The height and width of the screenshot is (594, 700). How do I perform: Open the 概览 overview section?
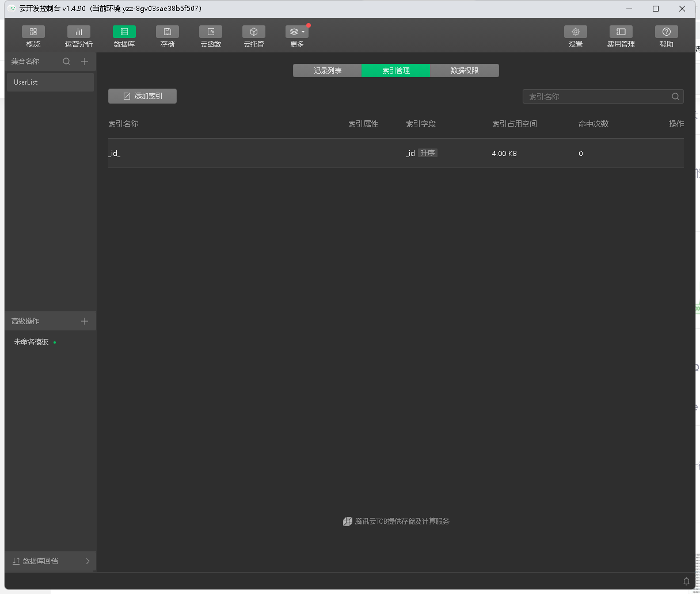(33, 37)
